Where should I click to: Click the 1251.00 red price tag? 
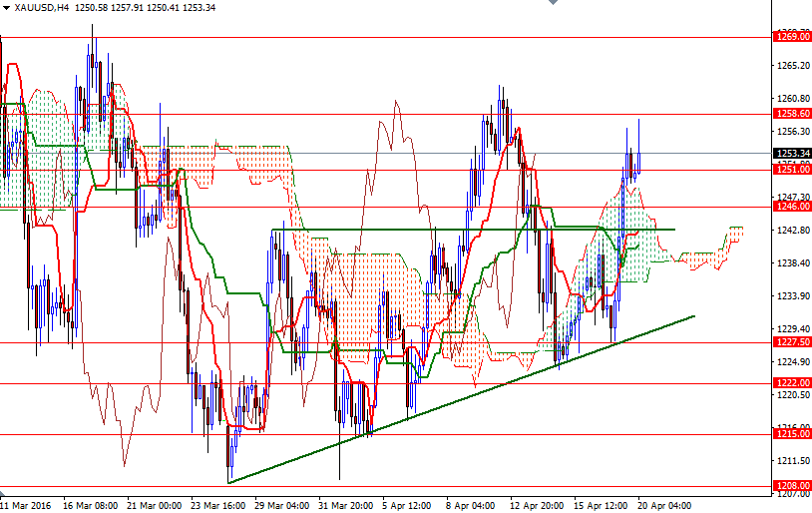[792, 169]
